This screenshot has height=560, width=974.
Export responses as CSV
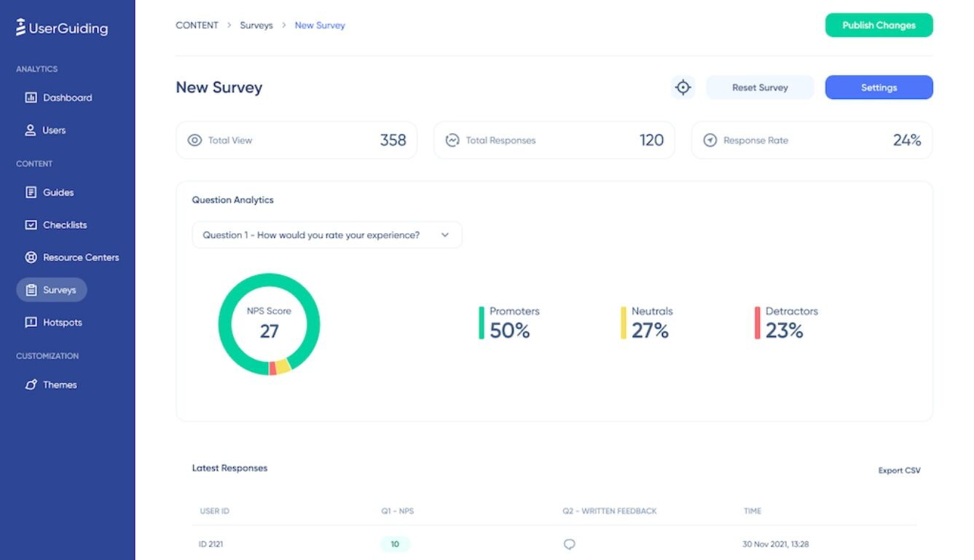click(x=899, y=470)
